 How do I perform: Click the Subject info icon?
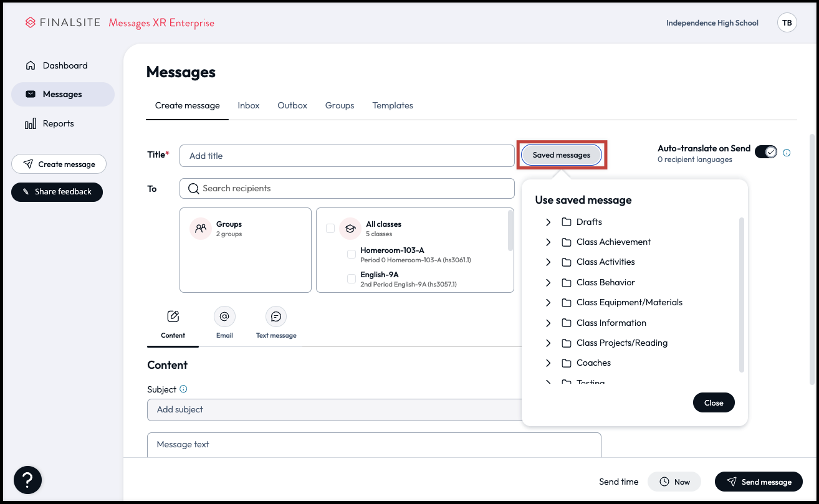183,389
